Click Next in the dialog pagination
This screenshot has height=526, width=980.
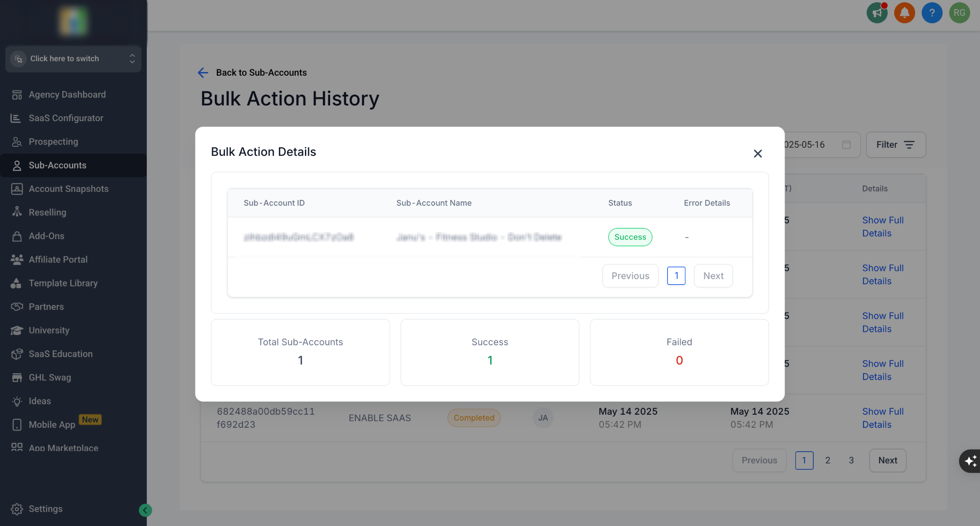(x=713, y=276)
